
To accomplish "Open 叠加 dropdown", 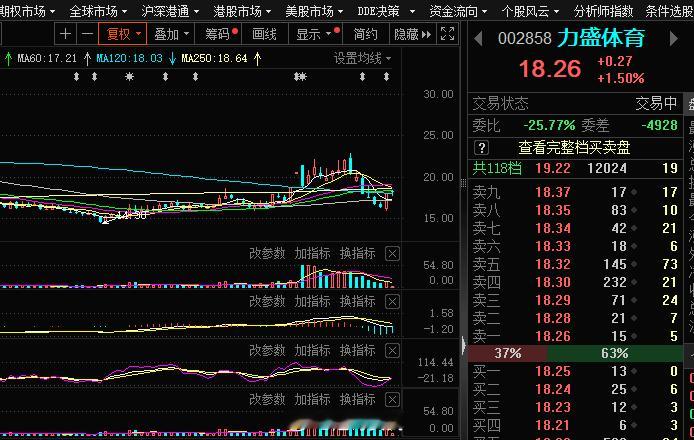I will coord(171,34).
